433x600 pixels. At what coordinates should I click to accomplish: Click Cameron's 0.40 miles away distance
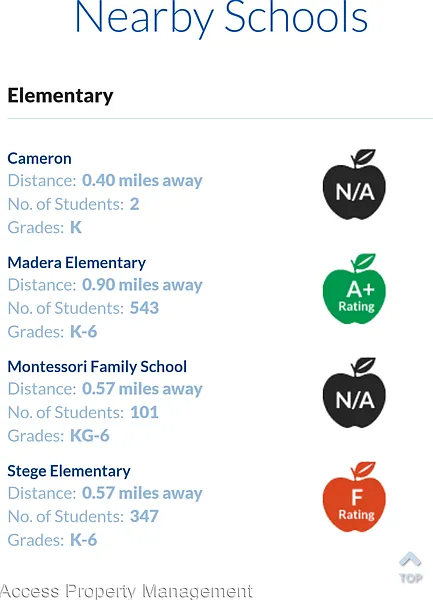[x=142, y=180]
